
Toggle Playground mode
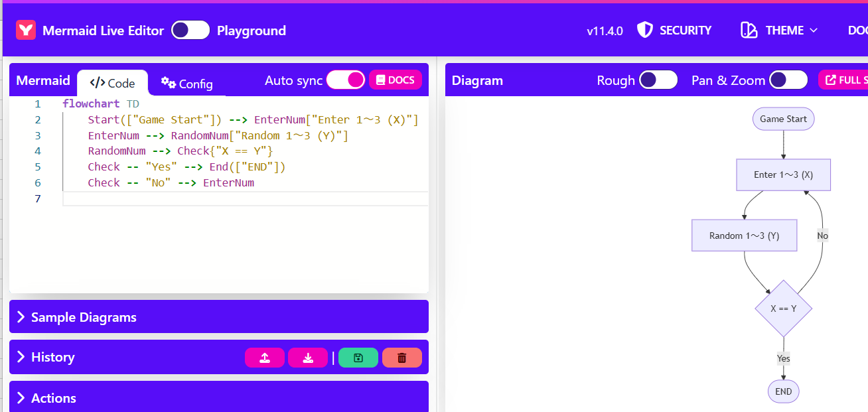click(190, 30)
